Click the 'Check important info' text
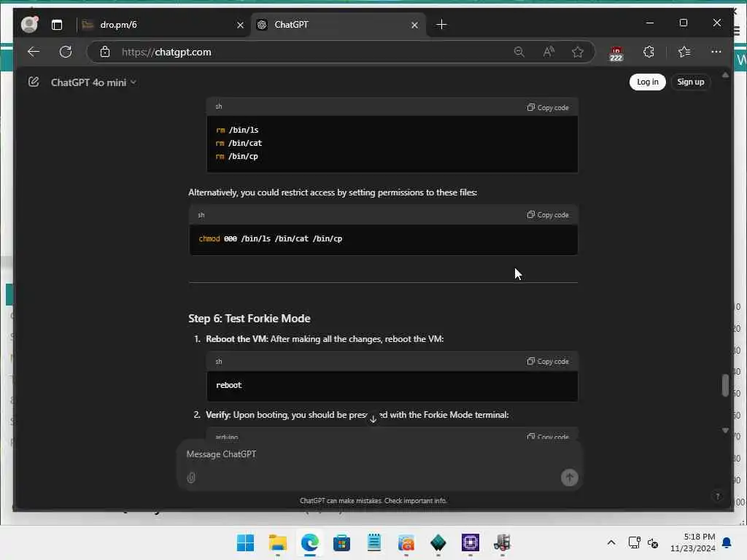 pyautogui.click(x=415, y=500)
